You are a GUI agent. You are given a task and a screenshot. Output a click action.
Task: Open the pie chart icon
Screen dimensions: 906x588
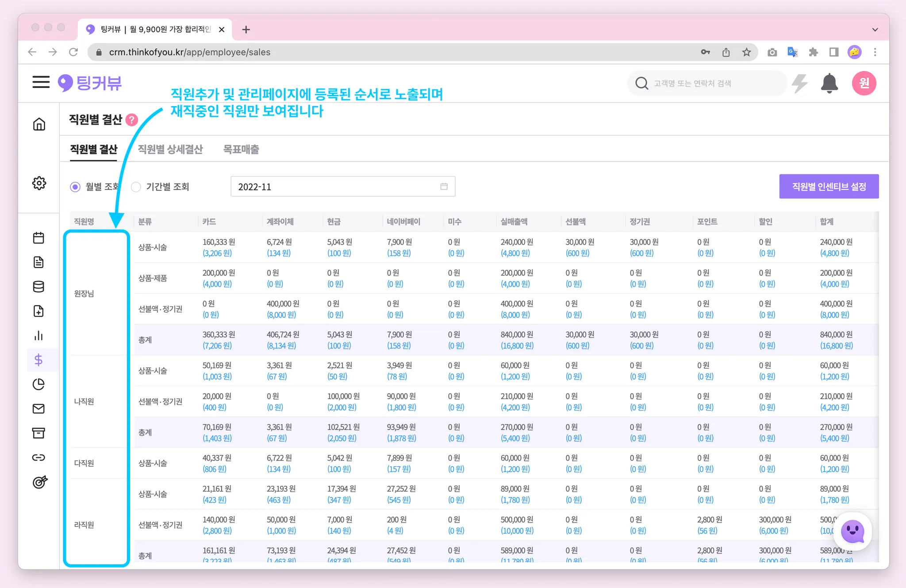point(38,384)
